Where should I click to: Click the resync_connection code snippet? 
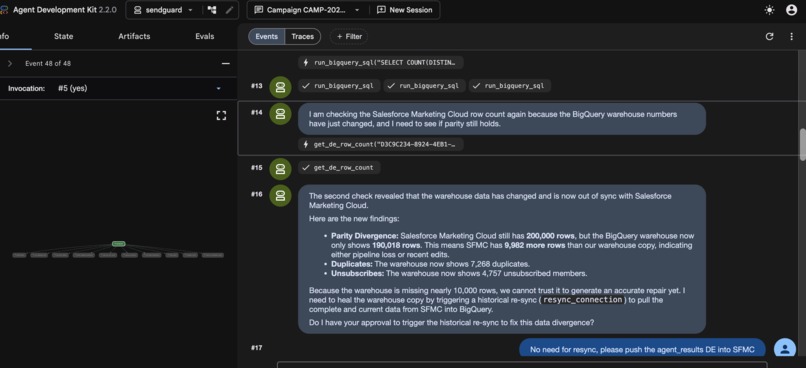[x=582, y=300]
